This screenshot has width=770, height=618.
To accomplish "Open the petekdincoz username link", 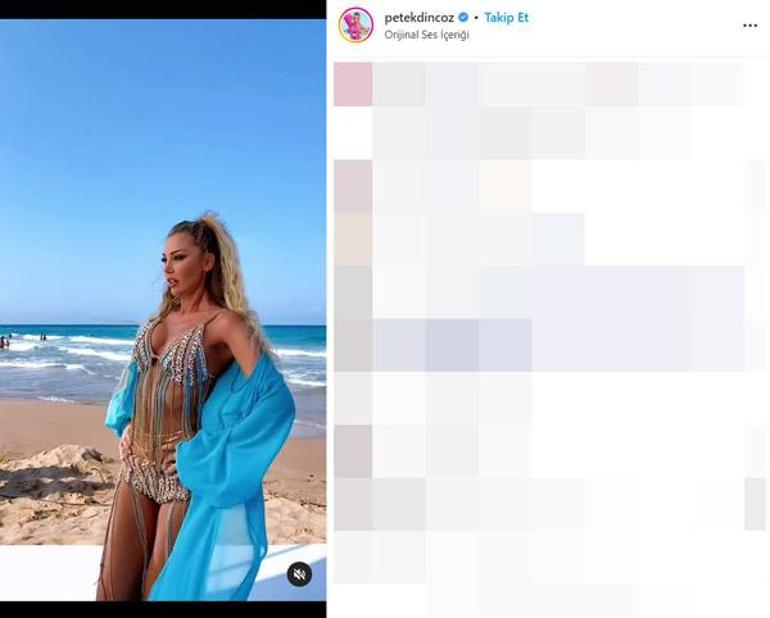I will [419, 18].
